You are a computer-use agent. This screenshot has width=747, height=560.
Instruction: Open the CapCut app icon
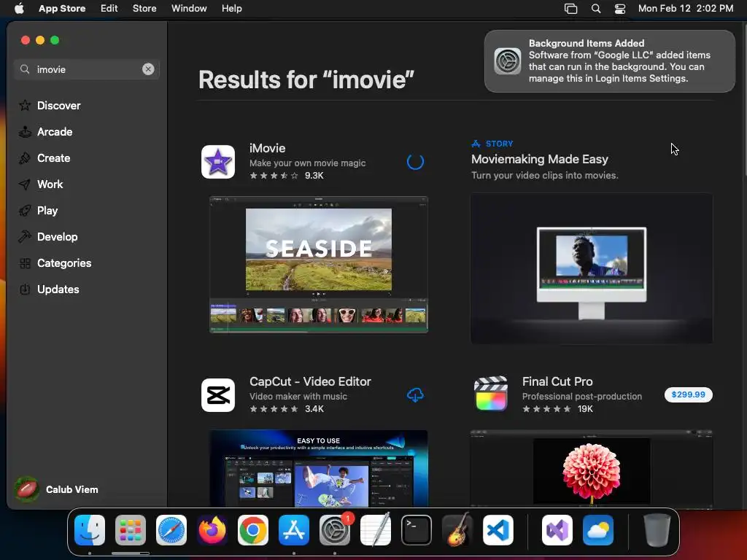(x=217, y=395)
